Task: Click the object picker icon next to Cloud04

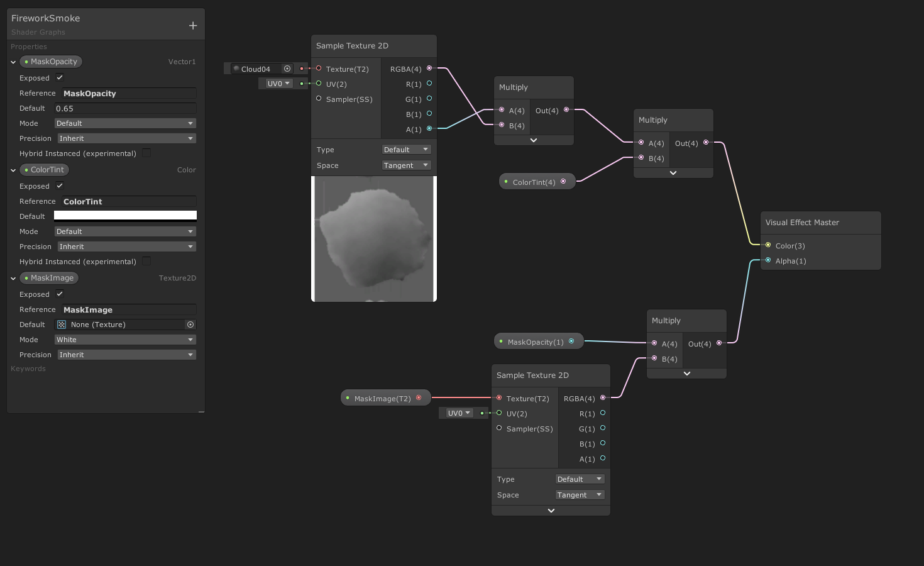Action: [x=287, y=69]
